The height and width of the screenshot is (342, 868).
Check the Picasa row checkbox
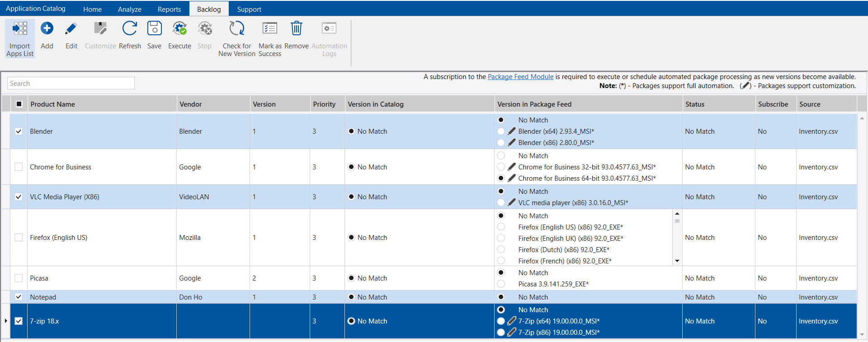(19, 278)
